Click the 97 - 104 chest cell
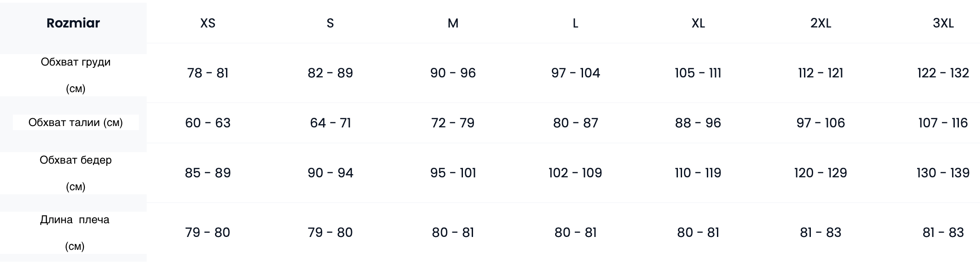Image resolution: width=980 pixels, height=275 pixels. (x=575, y=73)
